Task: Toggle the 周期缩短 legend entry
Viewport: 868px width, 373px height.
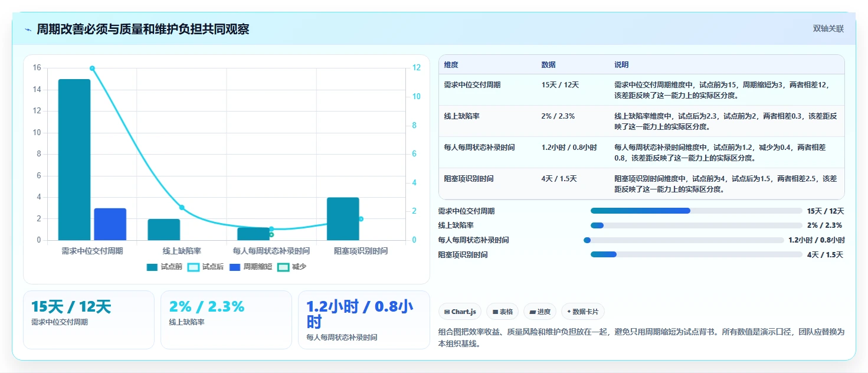Action: 251,267
